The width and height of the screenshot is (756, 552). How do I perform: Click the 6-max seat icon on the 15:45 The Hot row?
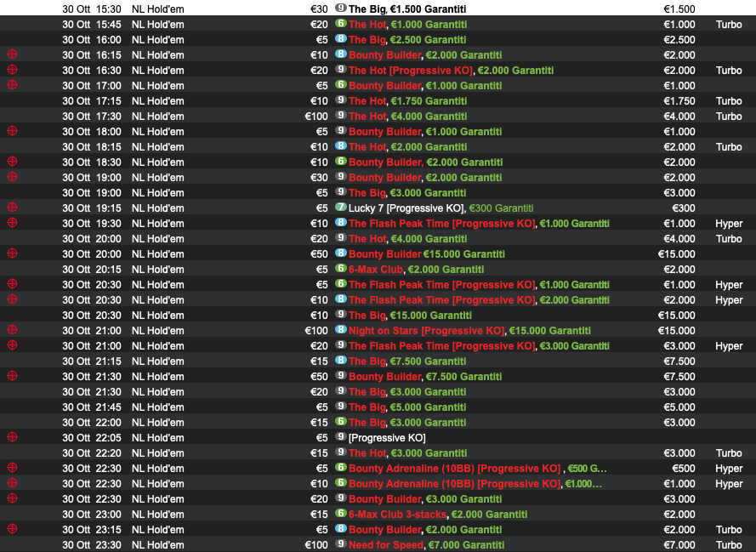pos(341,24)
